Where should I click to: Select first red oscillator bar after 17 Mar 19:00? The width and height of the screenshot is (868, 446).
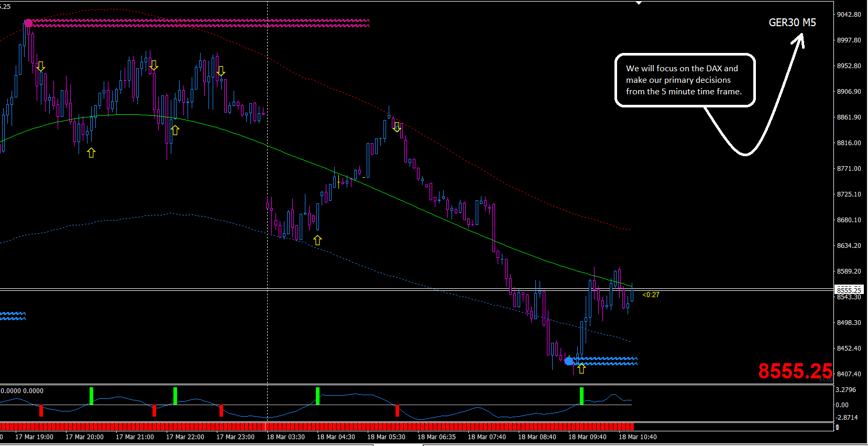coord(41,410)
